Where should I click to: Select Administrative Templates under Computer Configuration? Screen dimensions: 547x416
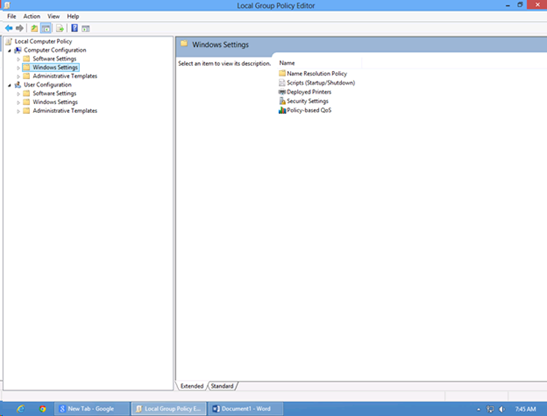coord(65,76)
